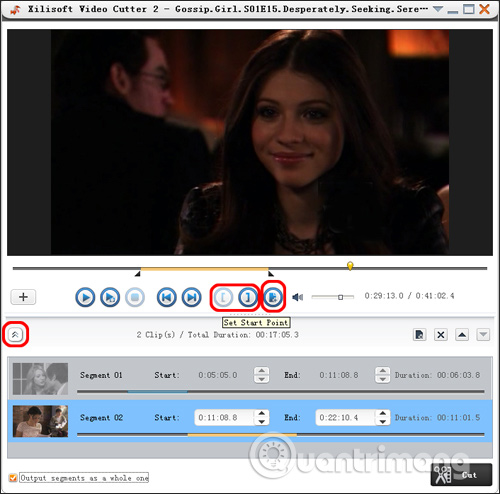The image size is (500, 494).
Task: Set the end point bracket button
Action: [x=248, y=297]
